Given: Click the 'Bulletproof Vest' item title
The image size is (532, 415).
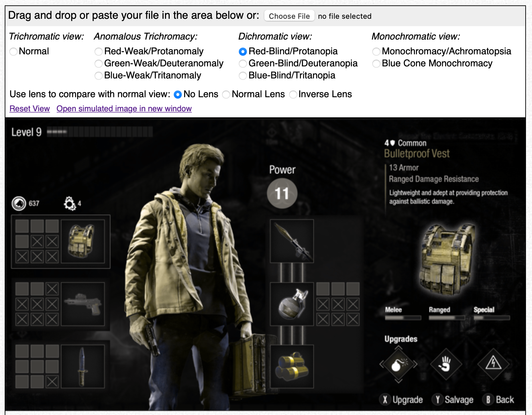Looking at the screenshot, I should click(x=417, y=154).
